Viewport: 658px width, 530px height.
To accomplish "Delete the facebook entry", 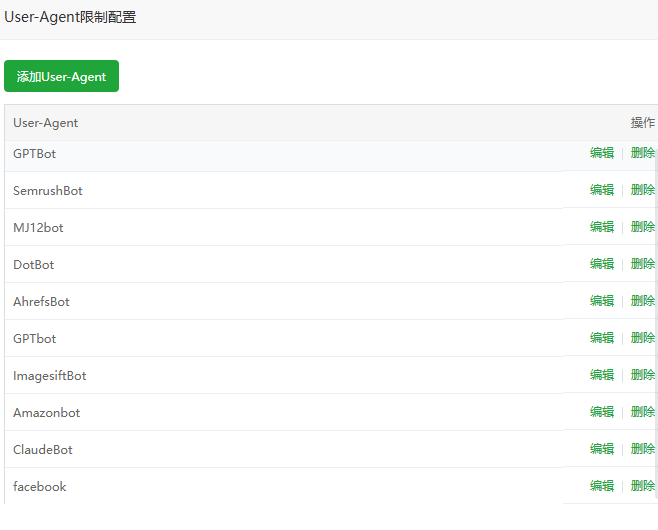I will (x=642, y=486).
